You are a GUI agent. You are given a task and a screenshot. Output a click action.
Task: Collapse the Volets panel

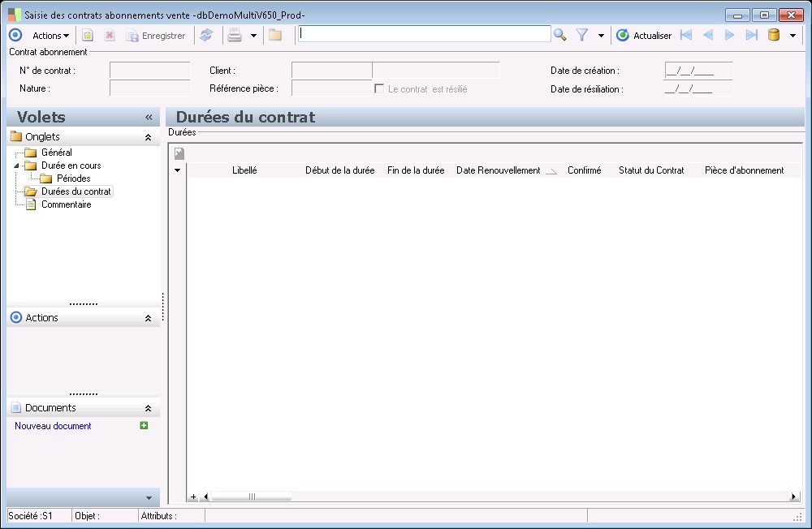[x=149, y=117]
